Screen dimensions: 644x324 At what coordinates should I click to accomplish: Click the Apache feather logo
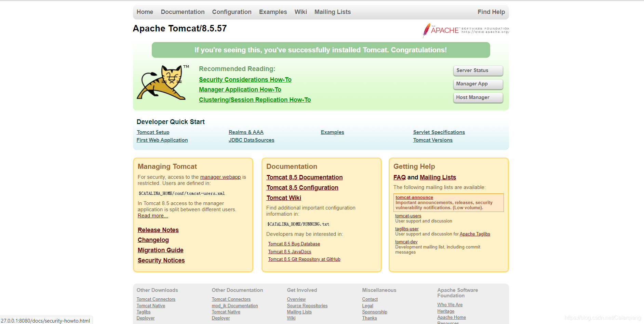click(x=466, y=30)
